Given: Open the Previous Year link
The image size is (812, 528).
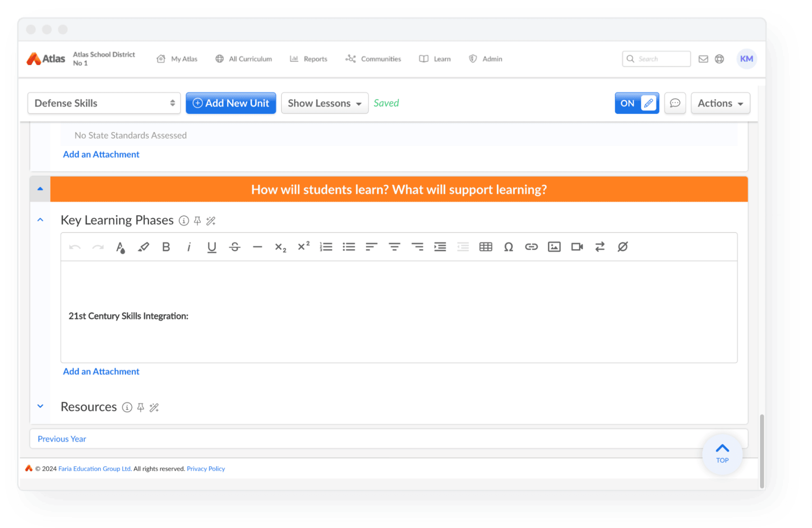Looking at the screenshot, I should click(x=62, y=439).
